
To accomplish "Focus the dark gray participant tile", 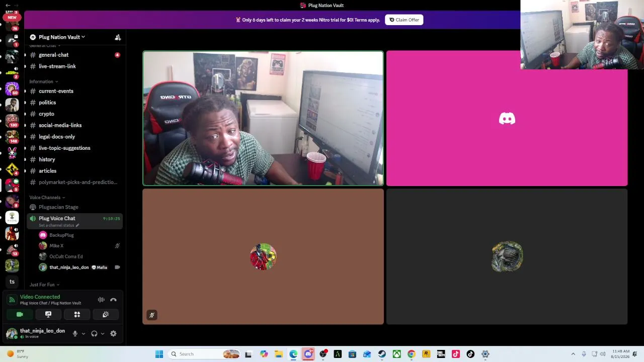I will point(507,256).
